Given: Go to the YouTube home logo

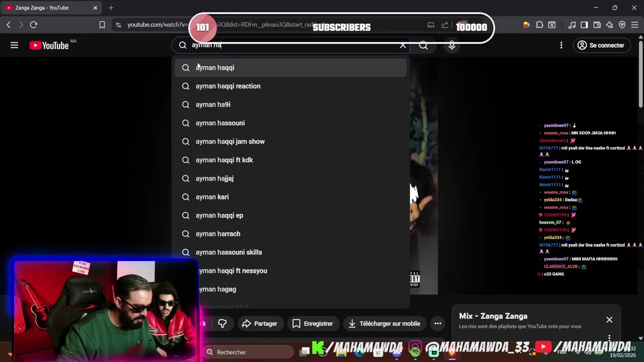Looking at the screenshot, I should click(49, 45).
